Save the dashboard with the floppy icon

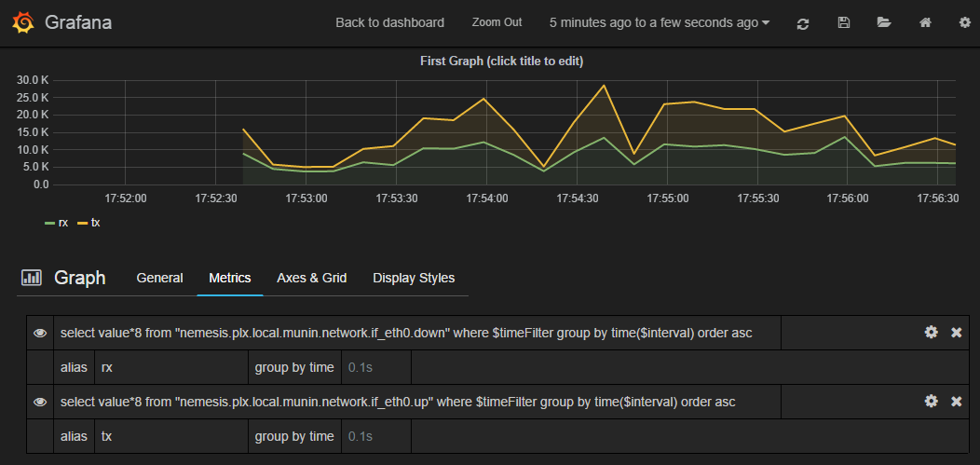pos(843,22)
